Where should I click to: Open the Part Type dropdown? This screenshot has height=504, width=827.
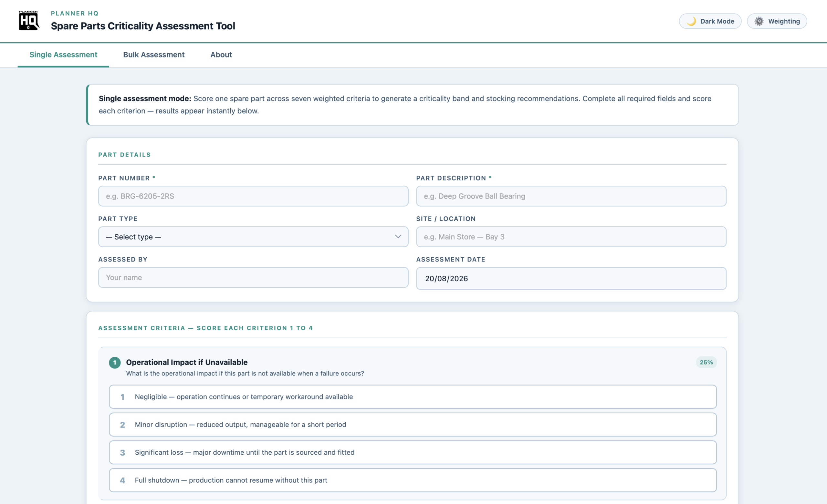253,237
